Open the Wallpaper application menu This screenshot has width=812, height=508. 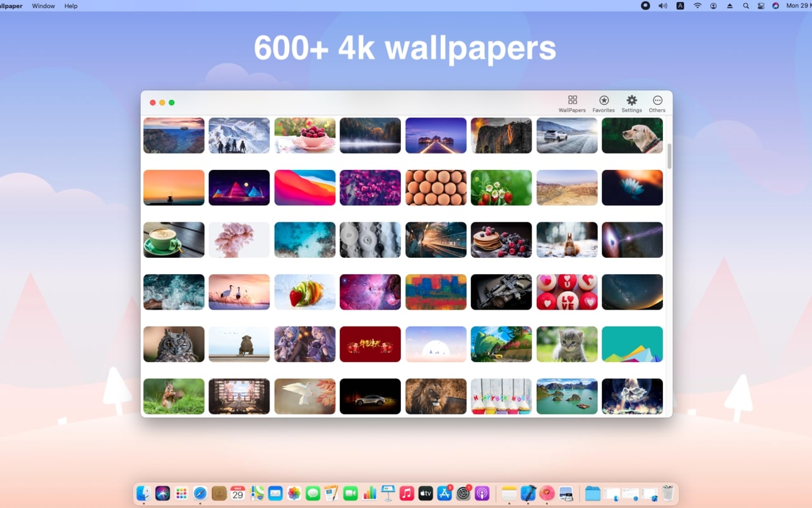point(10,6)
